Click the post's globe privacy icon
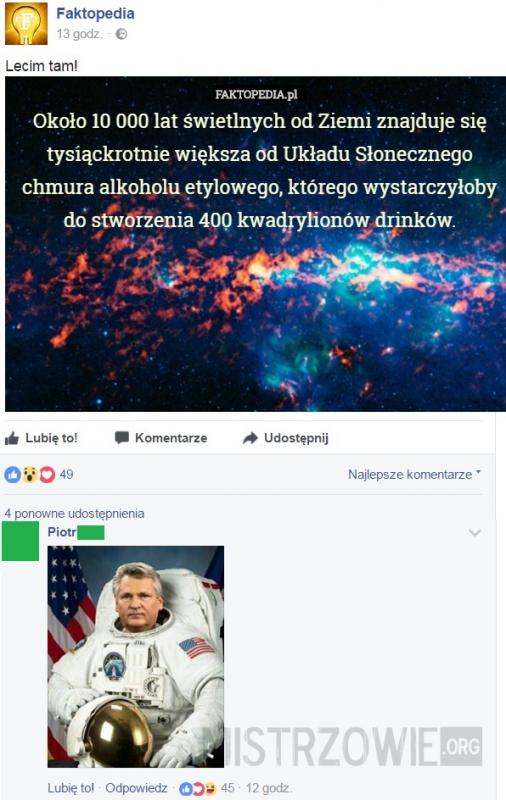The height and width of the screenshot is (800, 506). [x=121, y=34]
